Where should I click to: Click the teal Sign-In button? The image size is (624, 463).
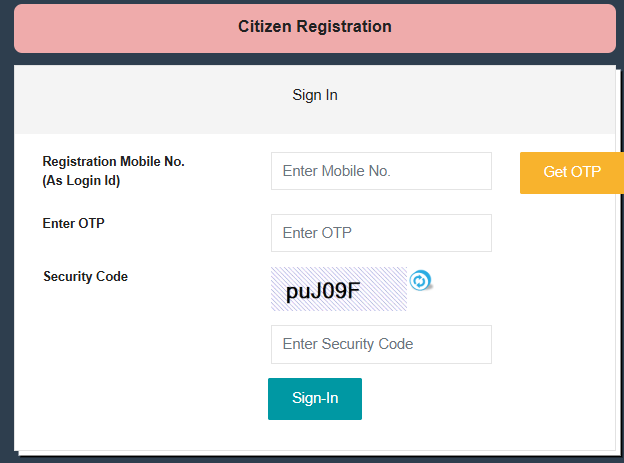314,398
